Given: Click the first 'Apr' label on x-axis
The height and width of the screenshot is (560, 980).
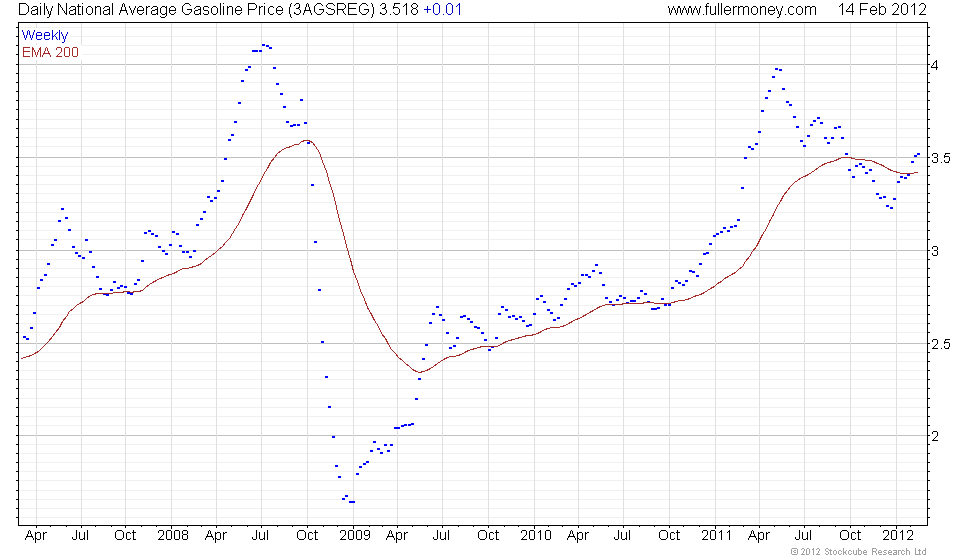Looking at the screenshot, I should (36, 536).
